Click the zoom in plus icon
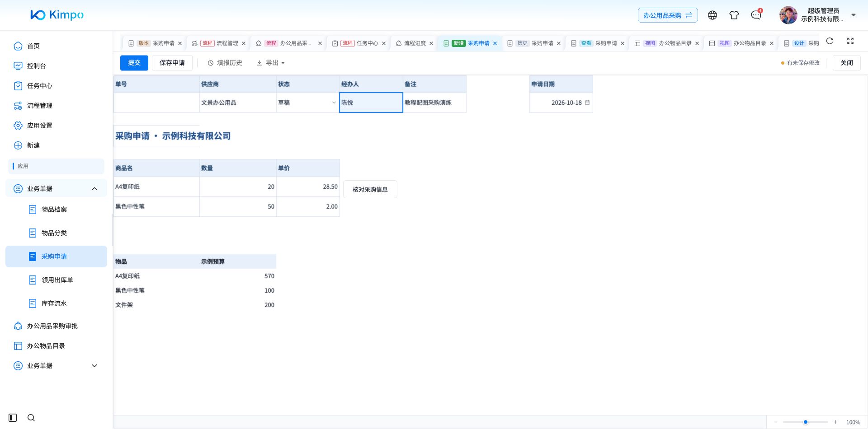Viewport: 868px width, 429px height. point(835,422)
